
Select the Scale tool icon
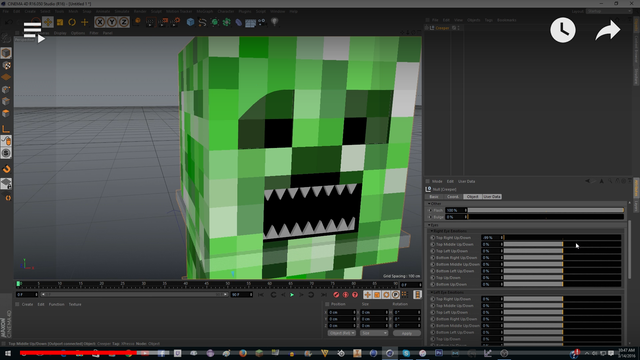pyautogui.click(x=60, y=22)
